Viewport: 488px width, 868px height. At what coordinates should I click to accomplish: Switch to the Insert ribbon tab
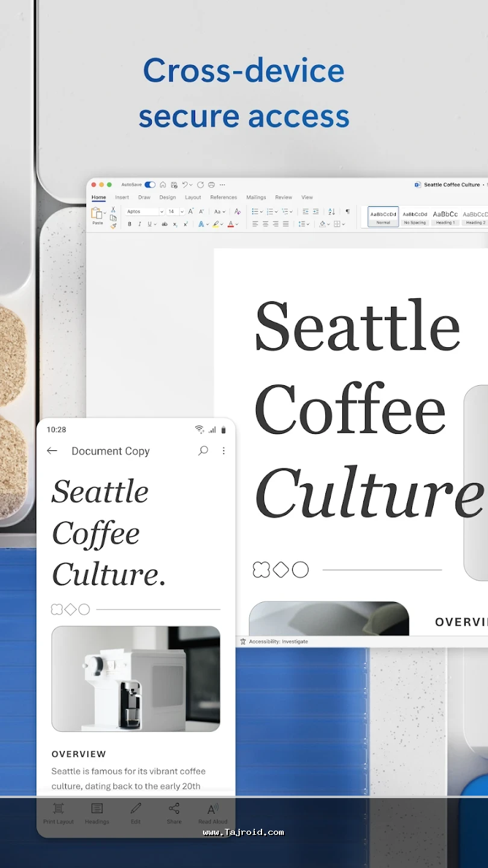click(122, 197)
